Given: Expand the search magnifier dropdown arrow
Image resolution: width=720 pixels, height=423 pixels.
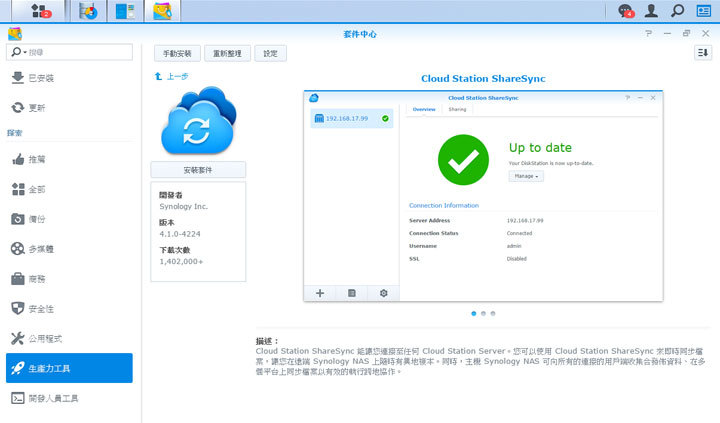Looking at the screenshot, I should click(x=25, y=52).
